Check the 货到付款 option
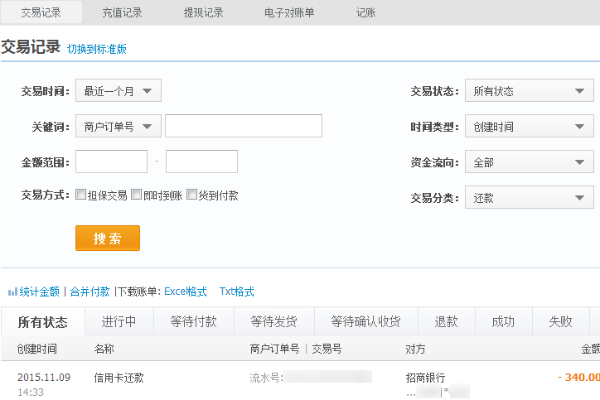This screenshot has height=400, width=600. (192, 196)
